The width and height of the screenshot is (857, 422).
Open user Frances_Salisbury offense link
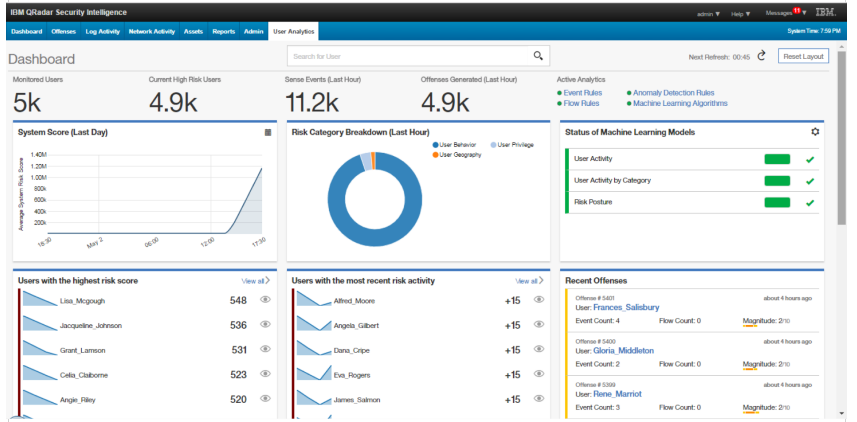[626, 307]
